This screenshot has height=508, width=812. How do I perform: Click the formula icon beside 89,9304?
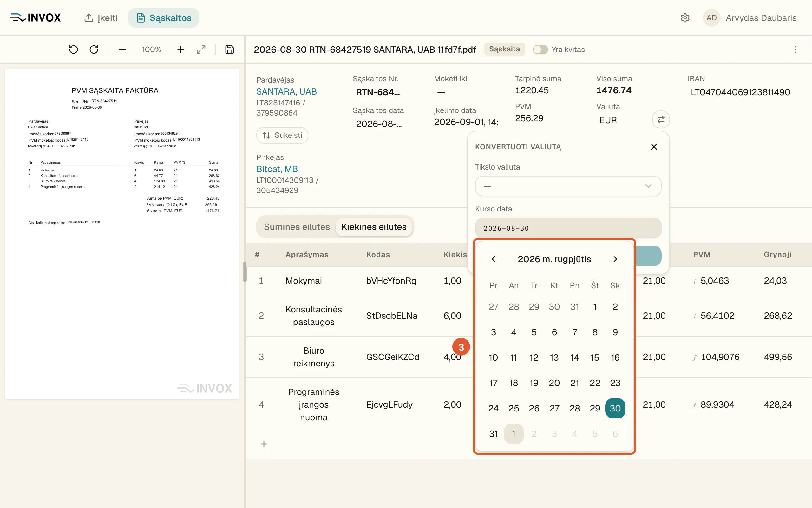coord(695,405)
